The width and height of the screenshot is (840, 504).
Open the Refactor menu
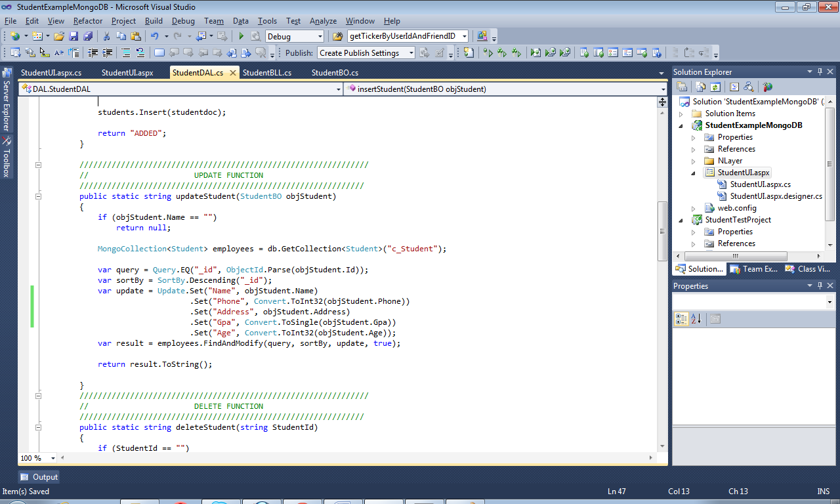point(87,21)
